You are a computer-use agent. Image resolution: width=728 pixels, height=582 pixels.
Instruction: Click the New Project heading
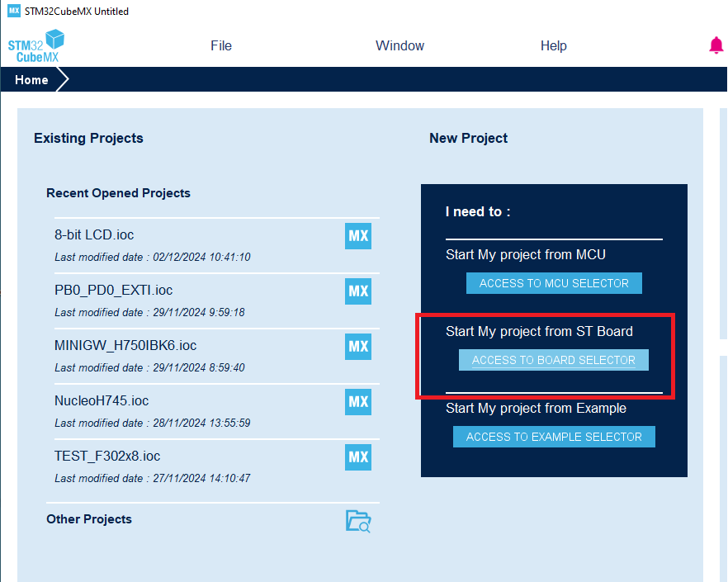(469, 138)
